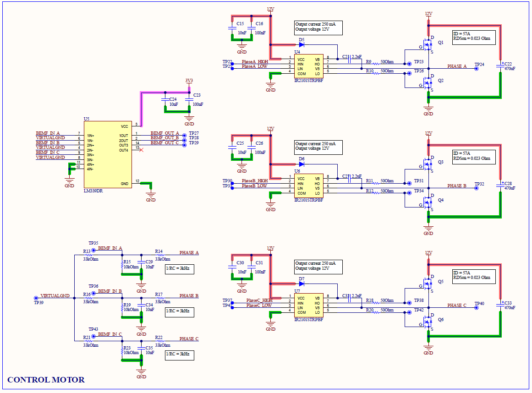Select capacitor C22 470uF
The width and height of the screenshot is (532, 393).
pos(500,66)
